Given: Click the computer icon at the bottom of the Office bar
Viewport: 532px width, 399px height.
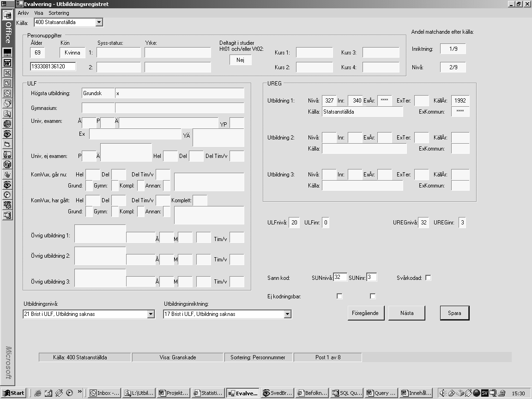Looking at the screenshot, I should tap(7, 215).
